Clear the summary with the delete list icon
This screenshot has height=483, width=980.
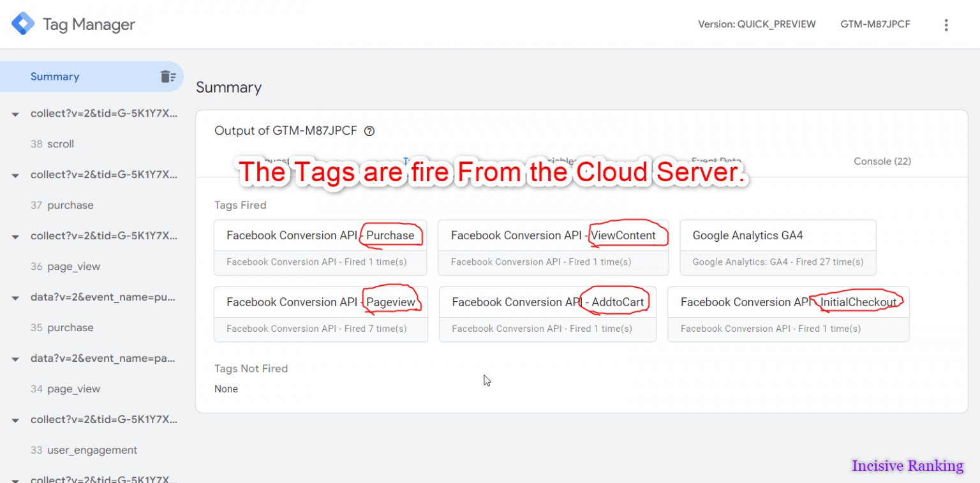[x=168, y=77]
